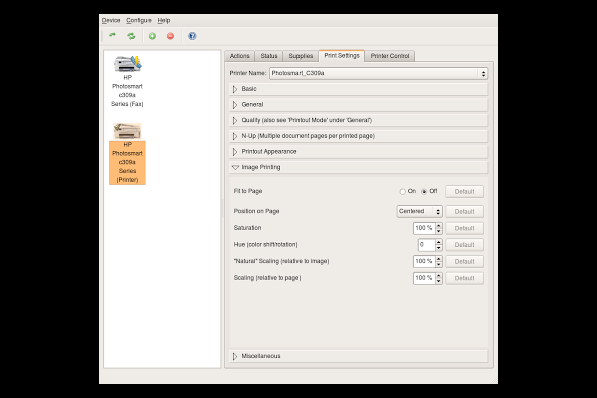597x398 pixels.
Task: Expand the Printout Appearance section
Action: coord(359,152)
